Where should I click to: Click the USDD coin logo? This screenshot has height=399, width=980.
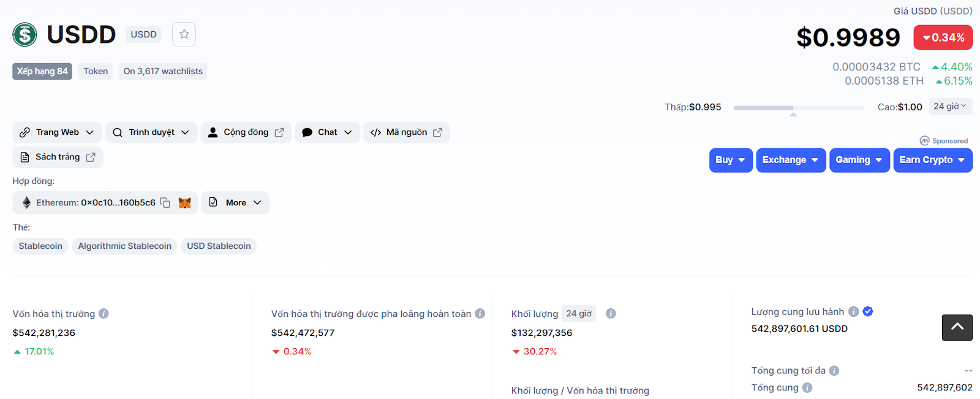click(x=24, y=34)
